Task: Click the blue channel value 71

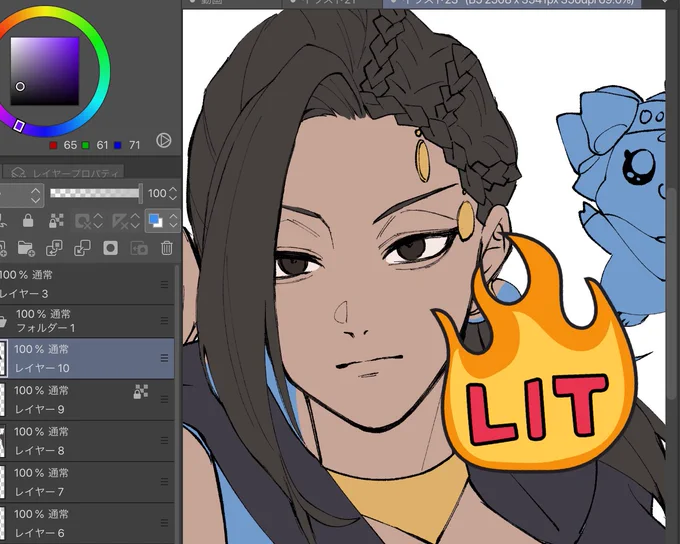Action: pyautogui.click(x=134, y=145)
